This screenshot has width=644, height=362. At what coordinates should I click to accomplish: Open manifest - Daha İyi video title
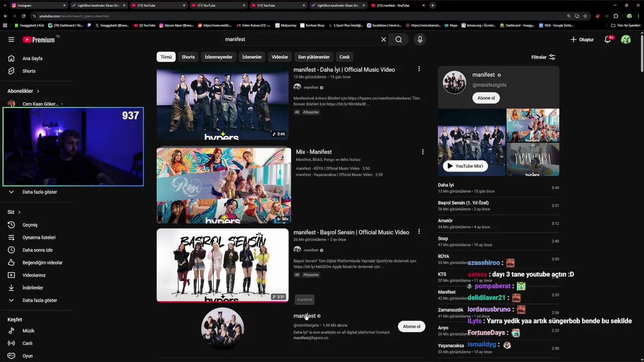click(344, 69)
